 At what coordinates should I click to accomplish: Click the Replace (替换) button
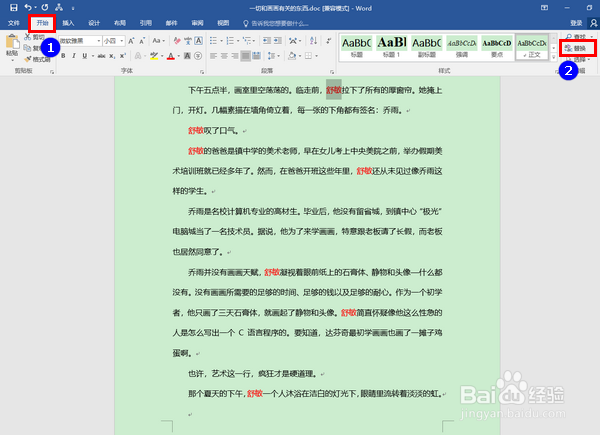point(576,48)
